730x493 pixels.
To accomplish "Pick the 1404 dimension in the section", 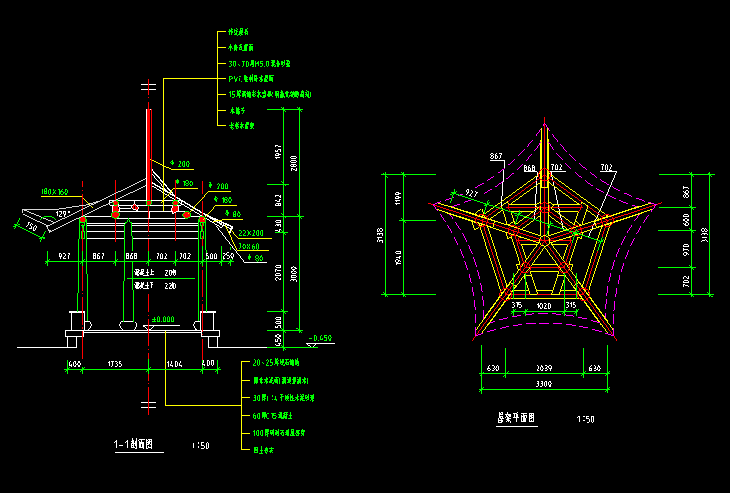I will pos(174,364).
